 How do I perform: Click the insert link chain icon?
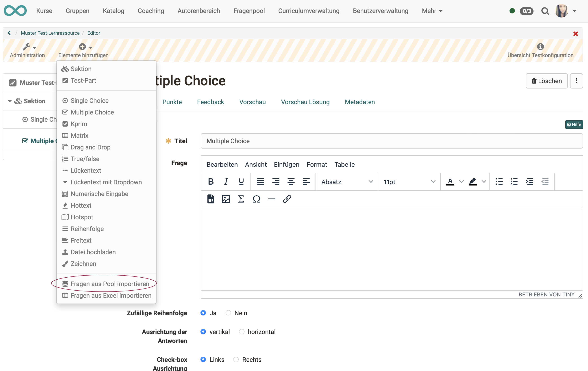click(x=287, y=199)
